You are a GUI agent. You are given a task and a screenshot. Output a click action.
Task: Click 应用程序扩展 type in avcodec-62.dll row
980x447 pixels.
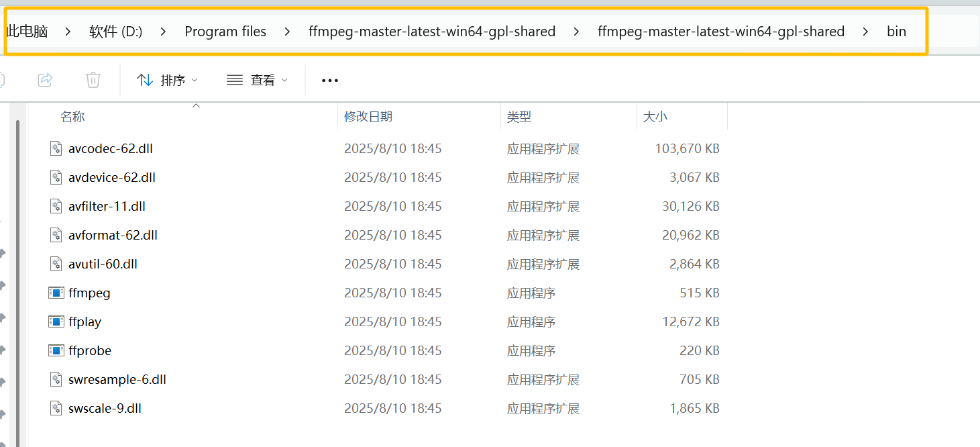point(543,148)
